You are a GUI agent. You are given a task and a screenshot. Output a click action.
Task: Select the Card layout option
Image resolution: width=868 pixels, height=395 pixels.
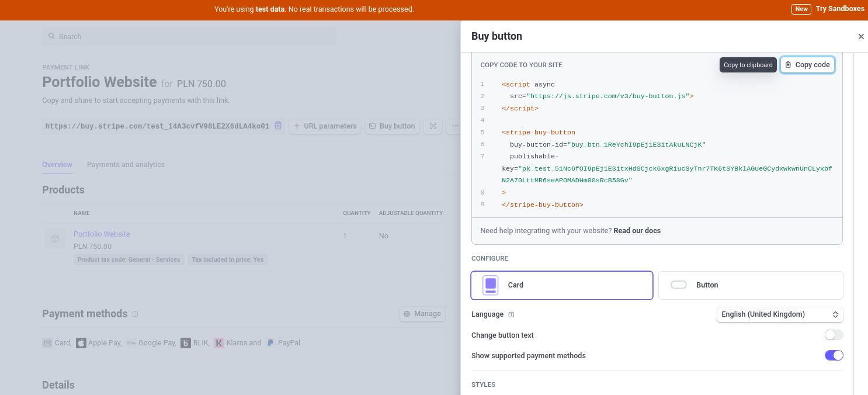(x=562, y=285)
